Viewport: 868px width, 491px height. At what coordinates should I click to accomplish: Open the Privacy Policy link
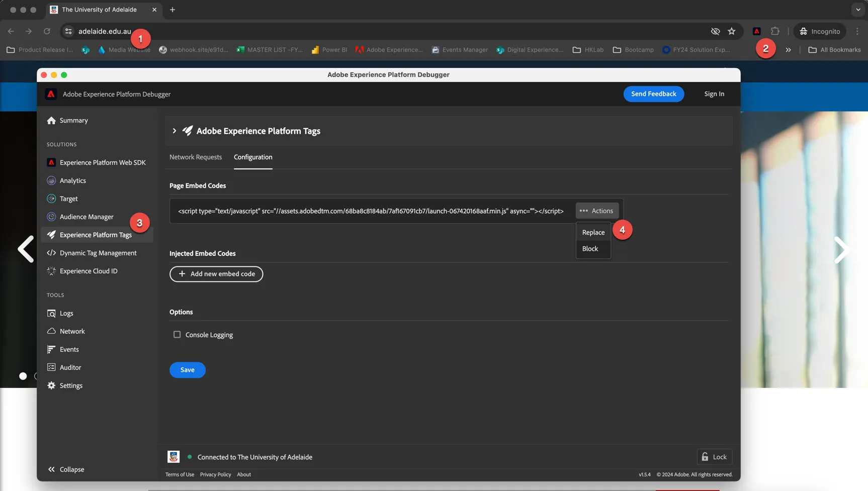pyautogui.click(x=216, y=474)
